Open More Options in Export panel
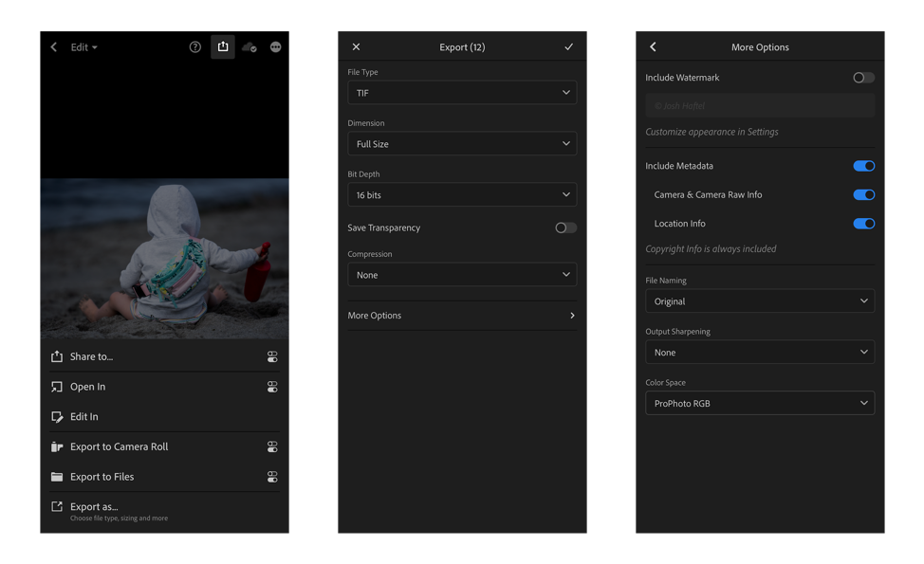The height and width of the screenshot is (564, 924). click(462, 316)
